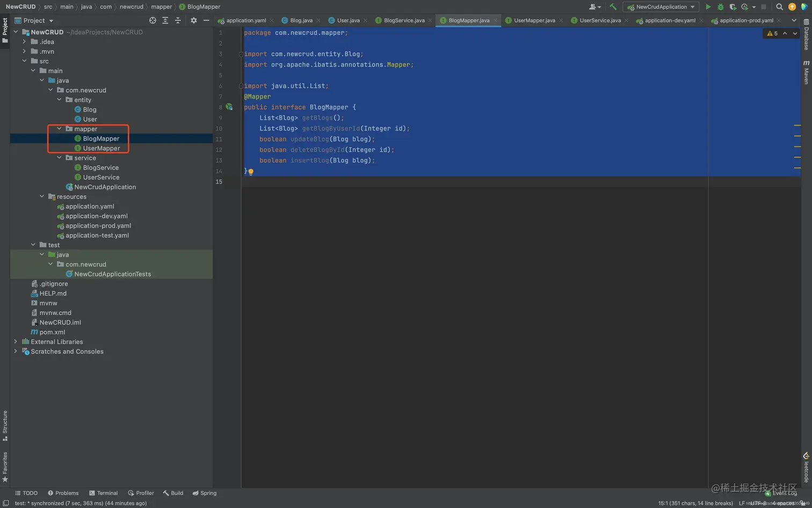Screen dimensions: 812x508
Task: Collapse the resources folder
Action: [42, 197]
